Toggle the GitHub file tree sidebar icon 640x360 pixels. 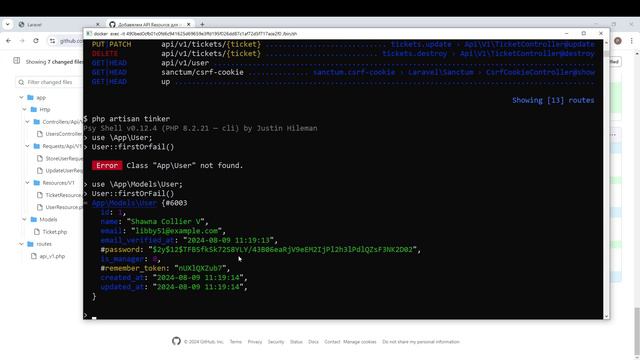pyautogui.click(x=16, y=61)
